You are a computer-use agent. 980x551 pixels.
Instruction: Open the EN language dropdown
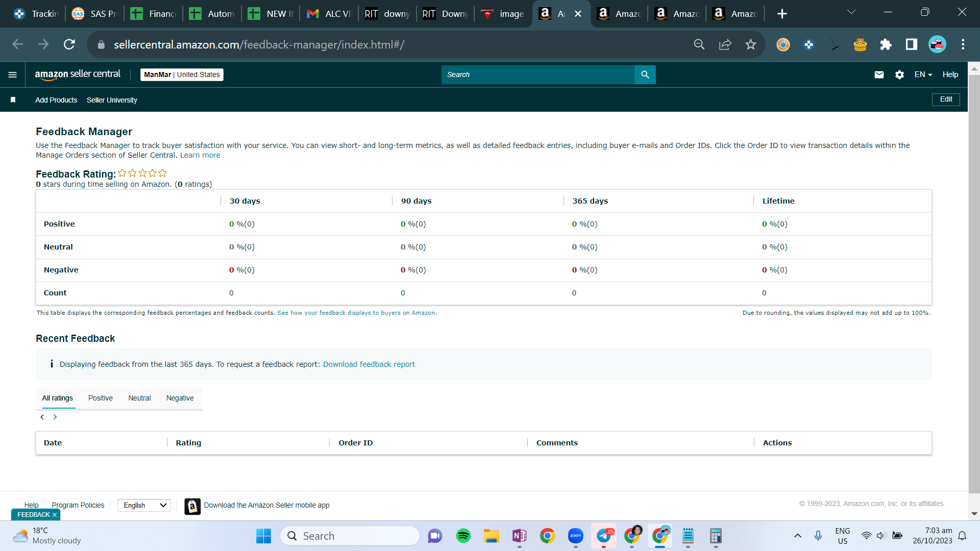click(923, 74)
